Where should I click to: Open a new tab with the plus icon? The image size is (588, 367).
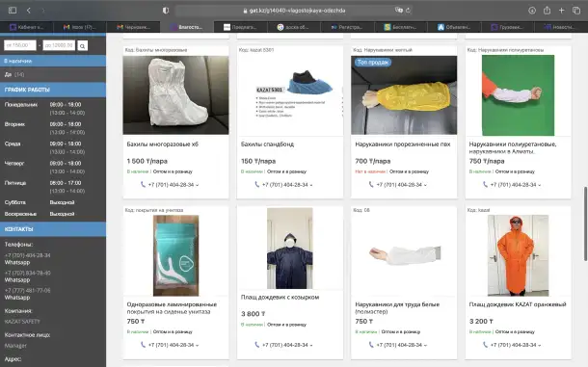[561, 11]
